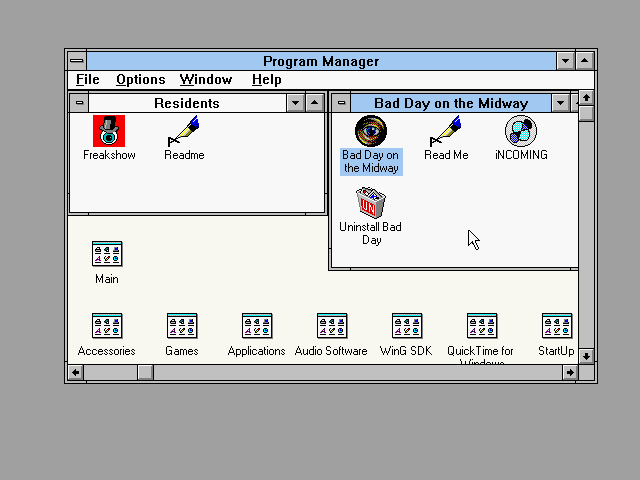Select the Applications program group icon
Image resolution: width=640 pixels, height=480 pixels.
tap(257, 326)
